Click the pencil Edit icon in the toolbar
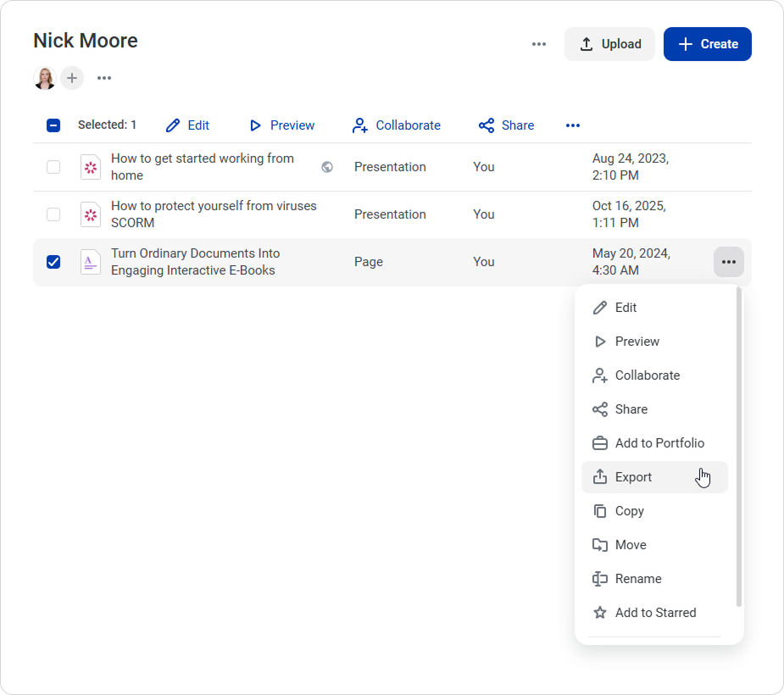Viewport: 784px width, 695px height. pyautogui.click(x=173, y=125)
